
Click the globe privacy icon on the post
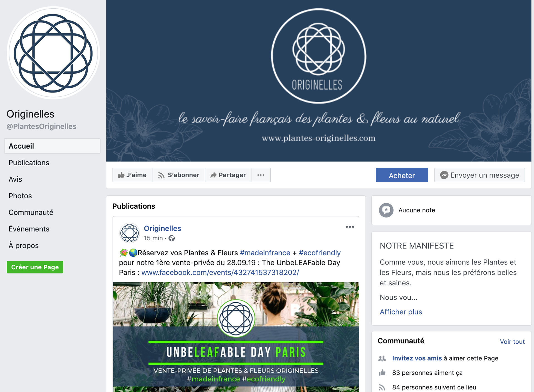(x=172, y=238)
